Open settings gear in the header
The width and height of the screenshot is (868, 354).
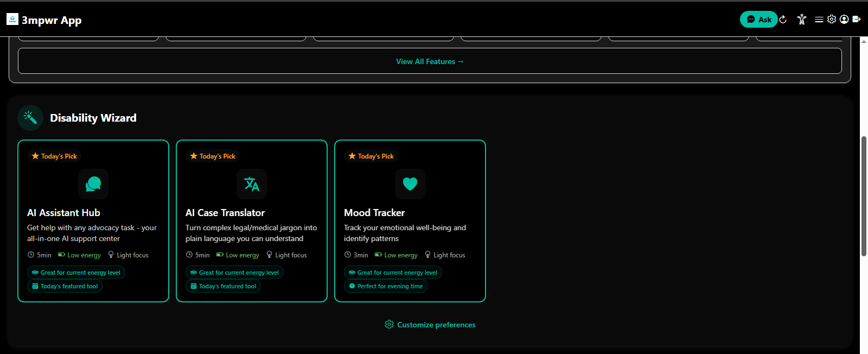tap(832, 19)
